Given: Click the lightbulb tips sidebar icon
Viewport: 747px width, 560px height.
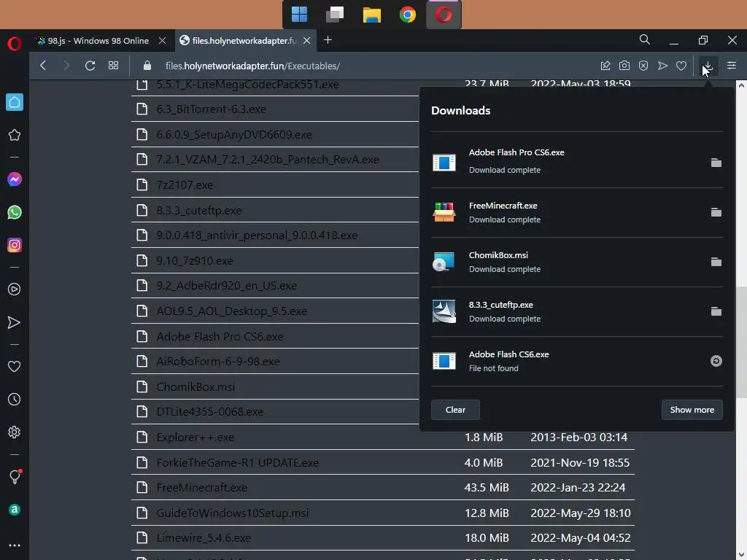Looking at the screenshot, I should click(15, 476).
